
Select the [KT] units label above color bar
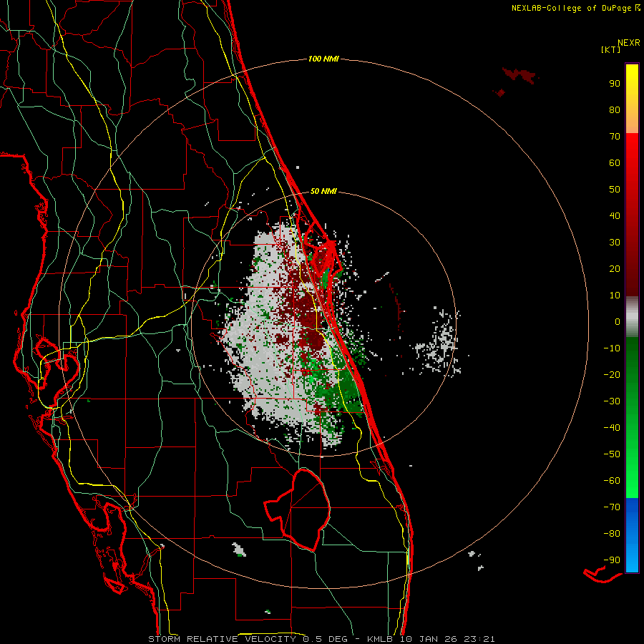610,49
